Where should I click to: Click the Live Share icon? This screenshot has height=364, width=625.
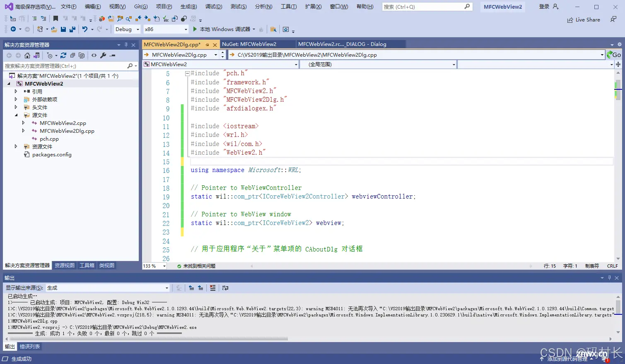(x=570, y=20)
